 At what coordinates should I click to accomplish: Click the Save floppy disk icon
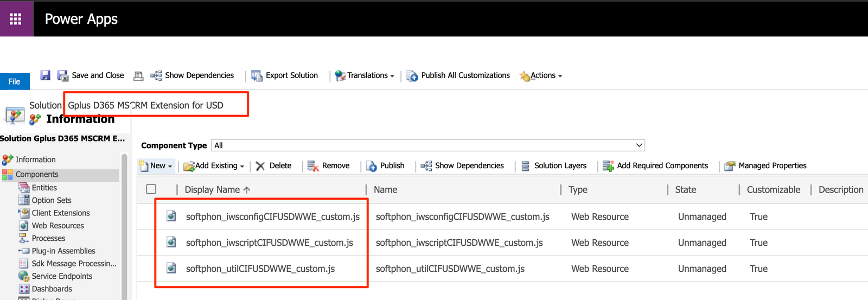click(x=46, y=75)
